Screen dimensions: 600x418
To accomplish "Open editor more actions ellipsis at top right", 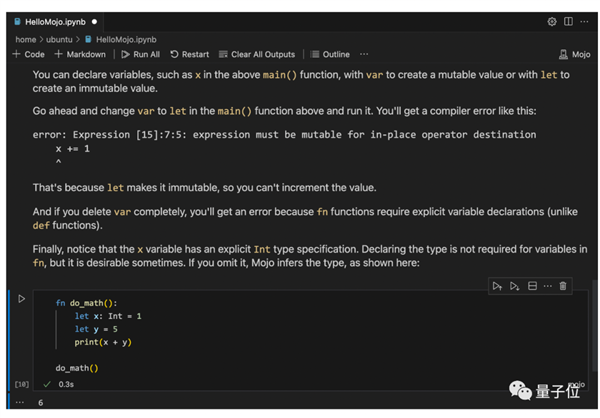I will tap(584, 21).
